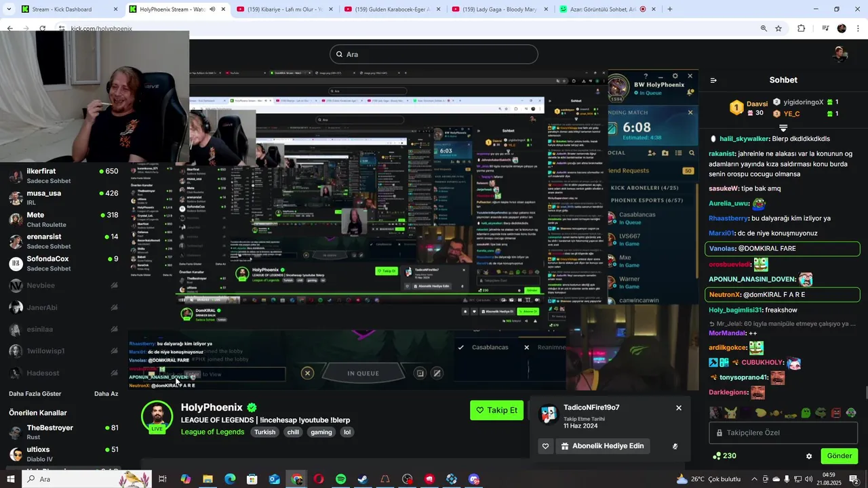
Task: Open Opera browser from the taskbar
Action: [319, 479]
